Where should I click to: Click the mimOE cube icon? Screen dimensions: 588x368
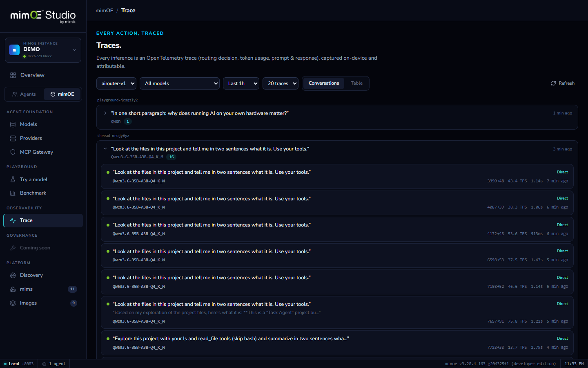coord(53,94)
